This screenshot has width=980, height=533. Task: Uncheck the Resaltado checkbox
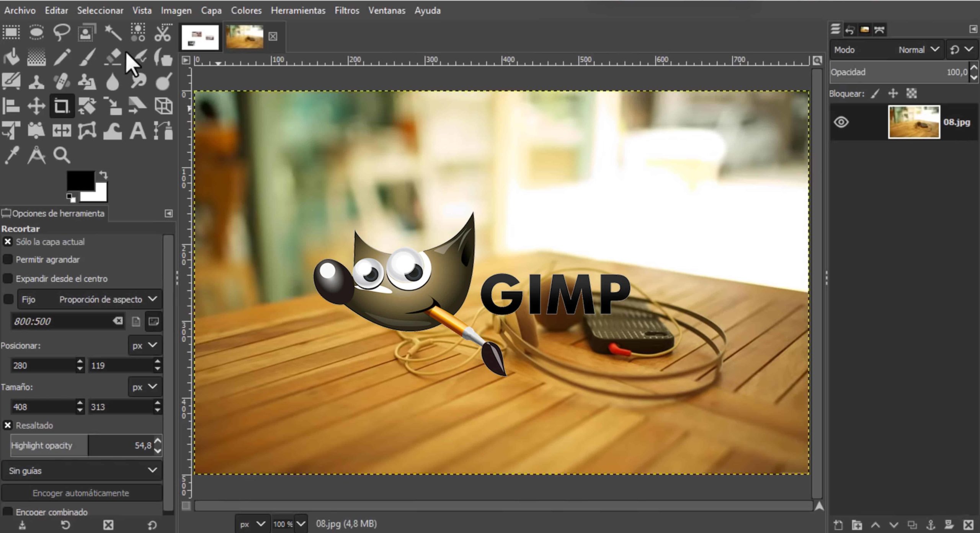point(8,425)
